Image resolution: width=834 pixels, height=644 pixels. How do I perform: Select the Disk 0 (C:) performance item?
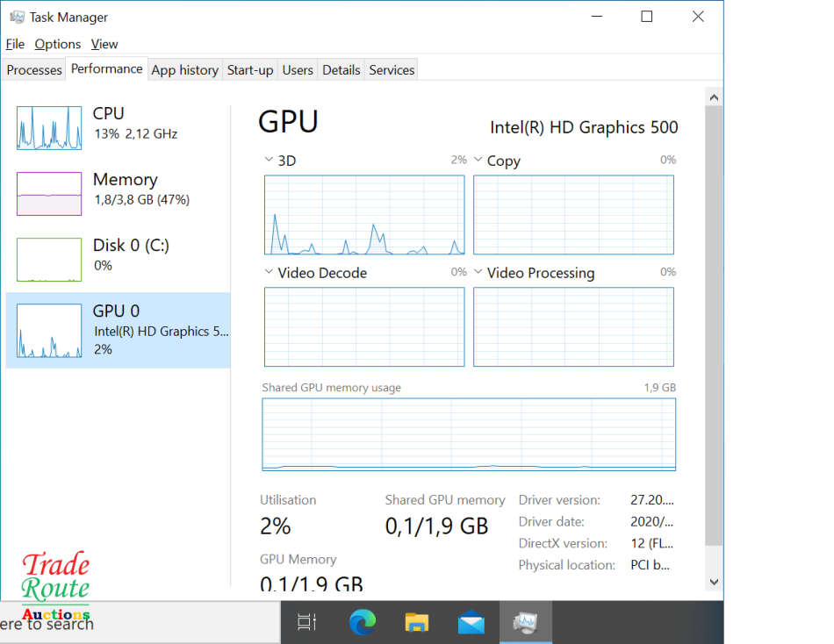(x=118, y=254)
